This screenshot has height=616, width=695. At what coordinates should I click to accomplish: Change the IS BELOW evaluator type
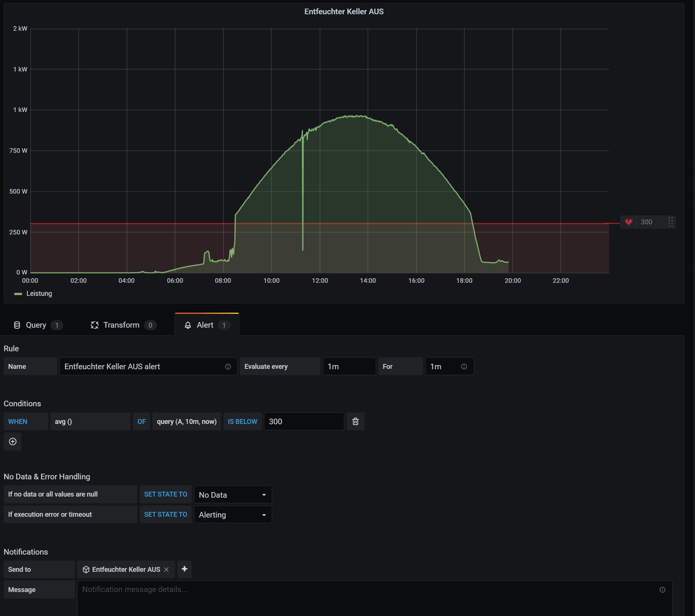click(x=242, y=421)
